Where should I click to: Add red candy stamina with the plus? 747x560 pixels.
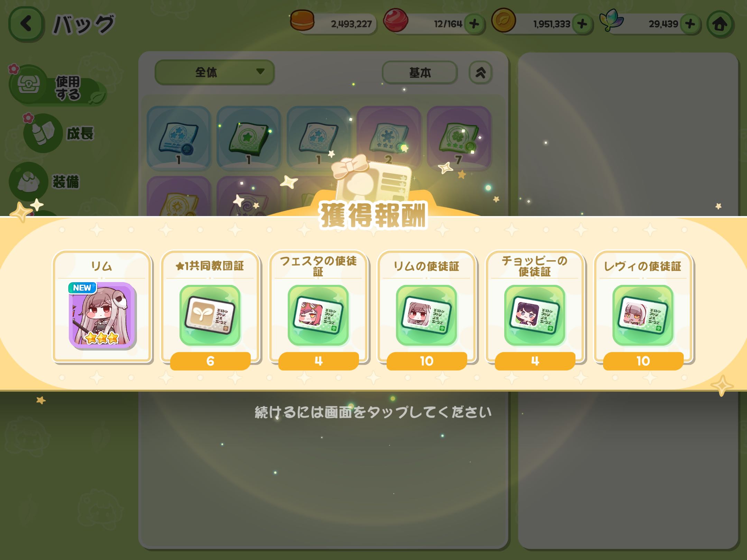(x=474, y=24)
